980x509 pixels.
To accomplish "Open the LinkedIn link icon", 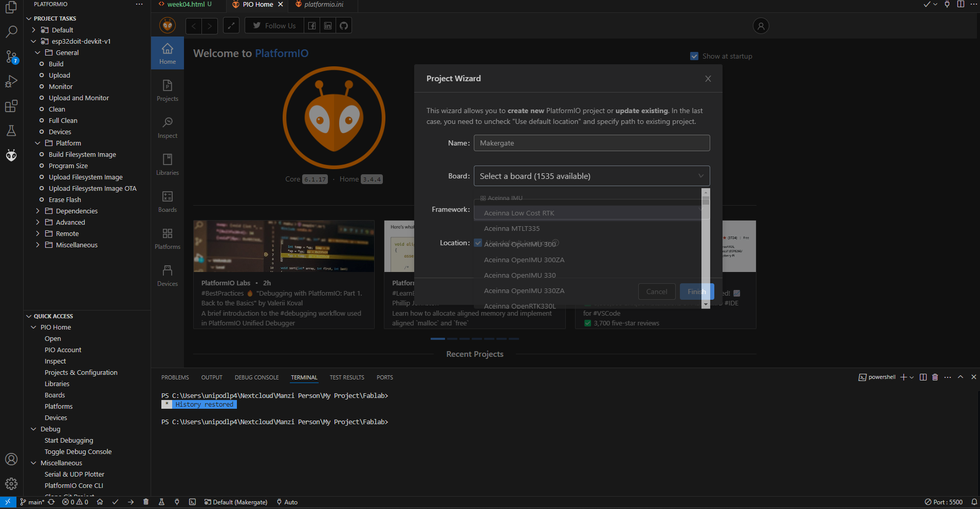I will click(x=328, y=26).
